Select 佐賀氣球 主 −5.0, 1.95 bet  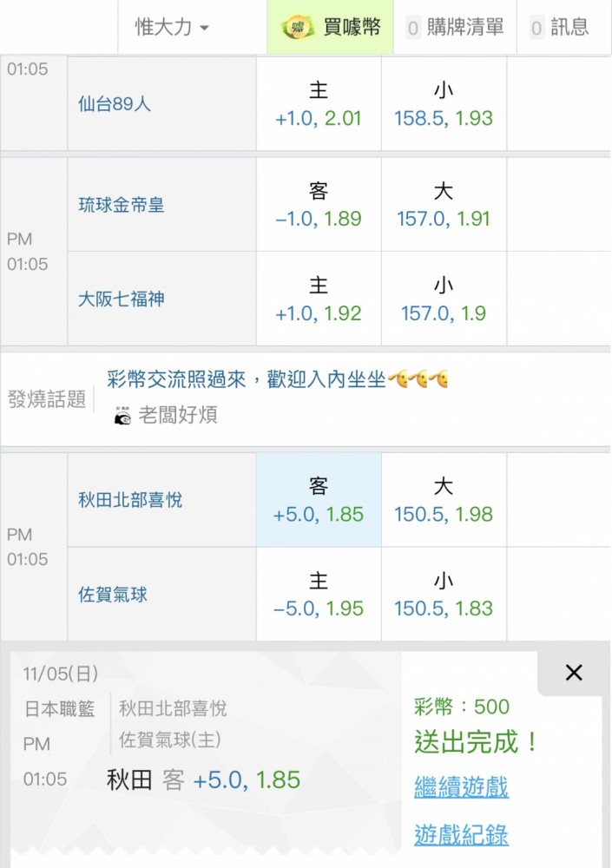point(319,595)
